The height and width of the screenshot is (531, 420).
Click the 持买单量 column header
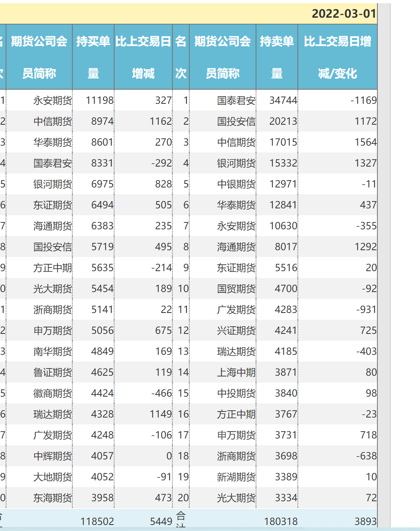pyautogui.click(x=93, y=57)
